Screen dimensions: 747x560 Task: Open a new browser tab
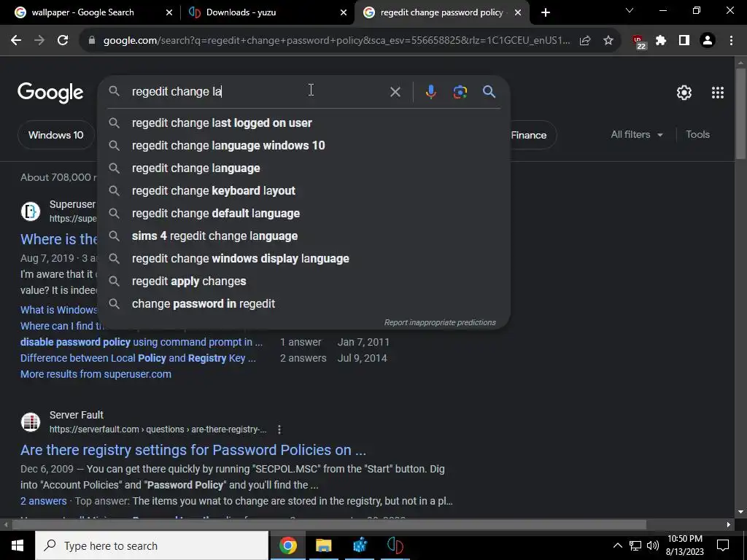546,12
